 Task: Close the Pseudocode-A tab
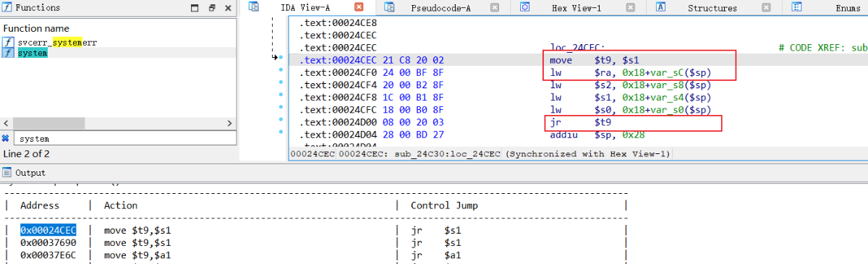[495, 8]
